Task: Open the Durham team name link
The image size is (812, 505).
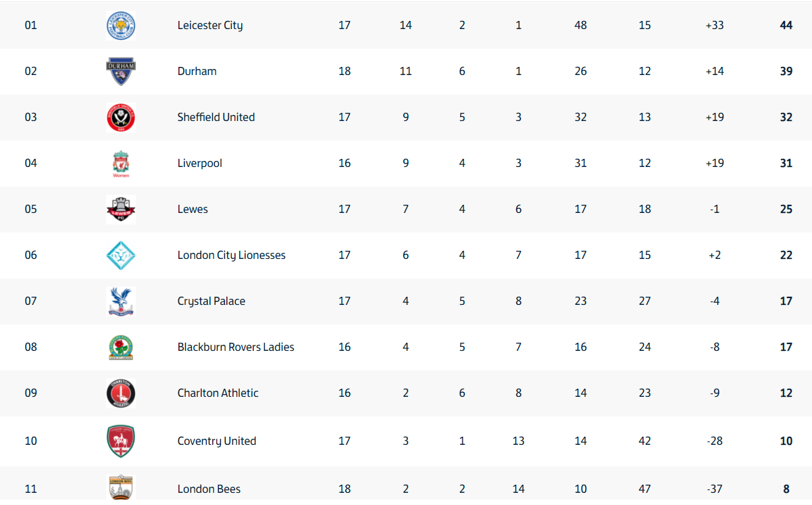Action: pos(197,71)
